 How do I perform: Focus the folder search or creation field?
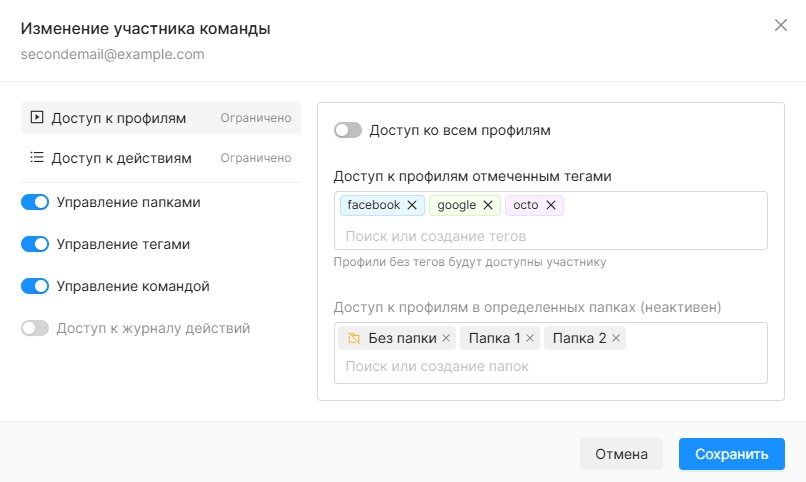coord(551,366)
